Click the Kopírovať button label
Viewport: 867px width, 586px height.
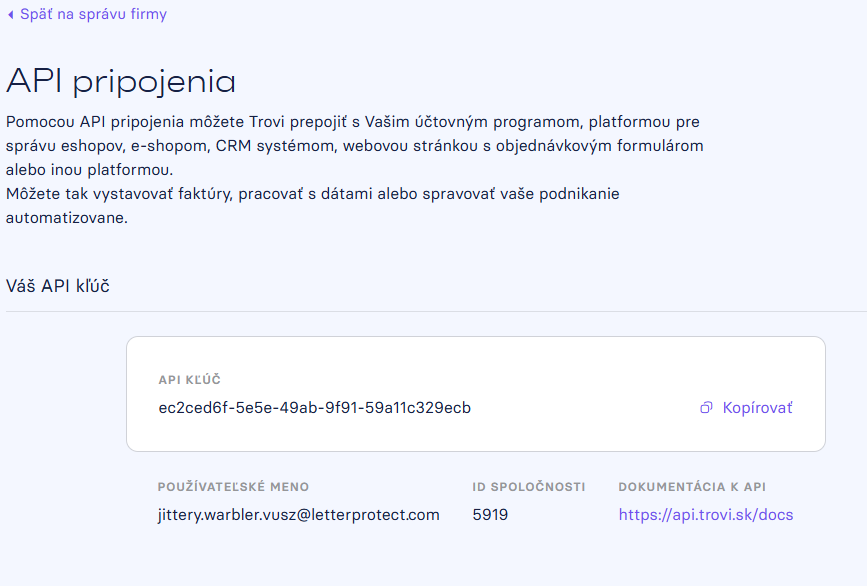pos(757,407)
